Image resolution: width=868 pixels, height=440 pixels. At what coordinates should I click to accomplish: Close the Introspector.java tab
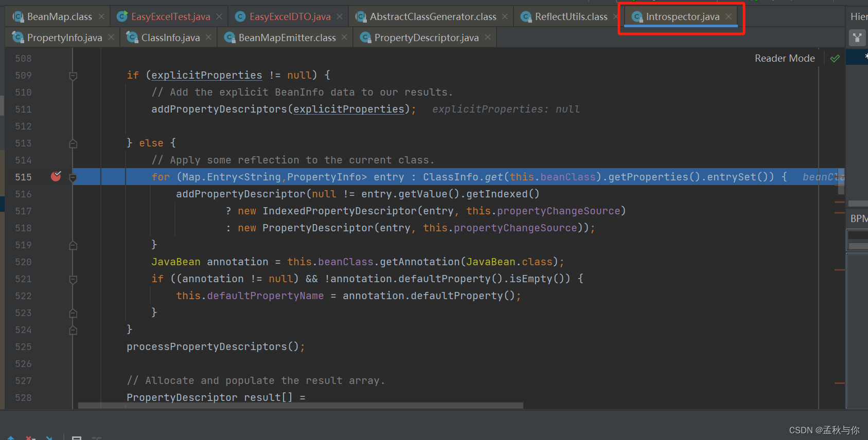729,16
